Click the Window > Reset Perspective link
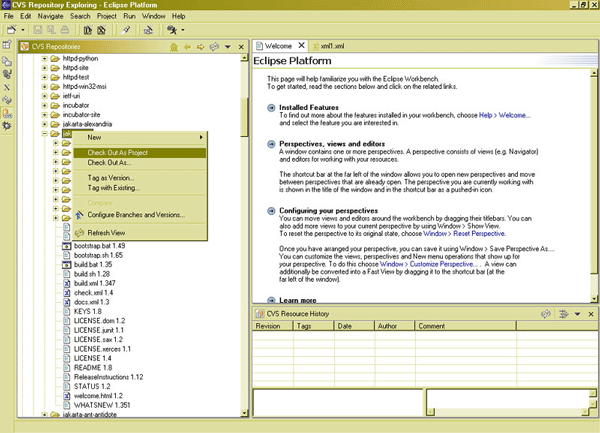Viewport: 600px width, 433px height. [465, 234]
